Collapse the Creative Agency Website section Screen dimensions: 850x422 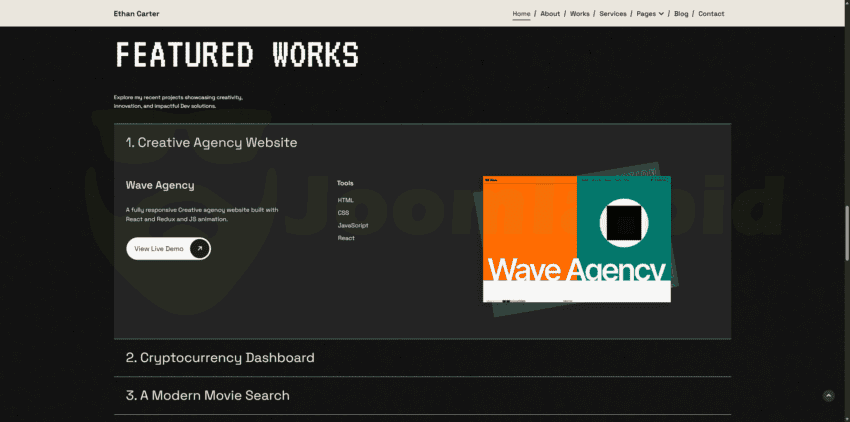(x=212, y=142)
